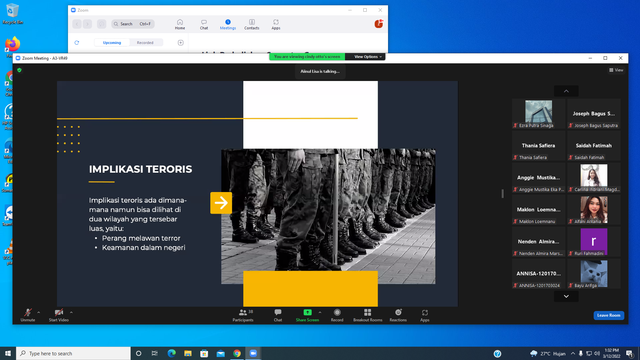Open the View Options dropdown

[368, 57]
